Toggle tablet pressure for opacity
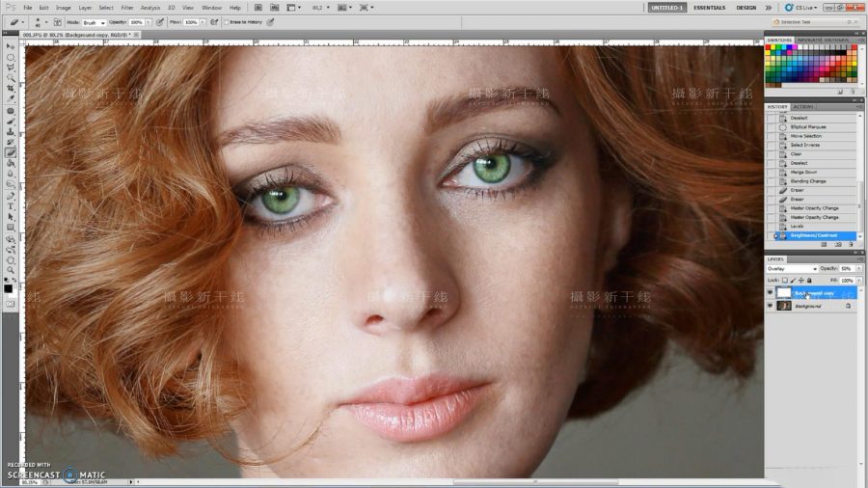This screenshot has width=868, height=488. pos(160,23)
